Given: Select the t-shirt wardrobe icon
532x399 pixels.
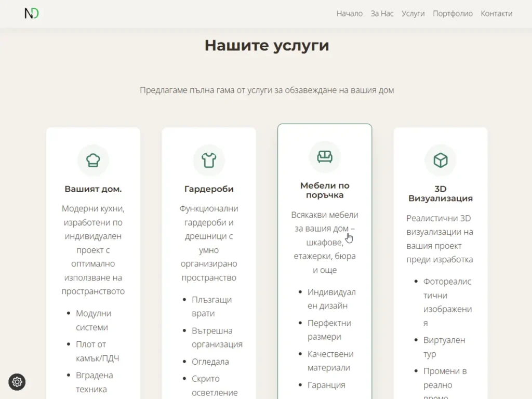Looking at the screenshot, I should pos(209,160).
